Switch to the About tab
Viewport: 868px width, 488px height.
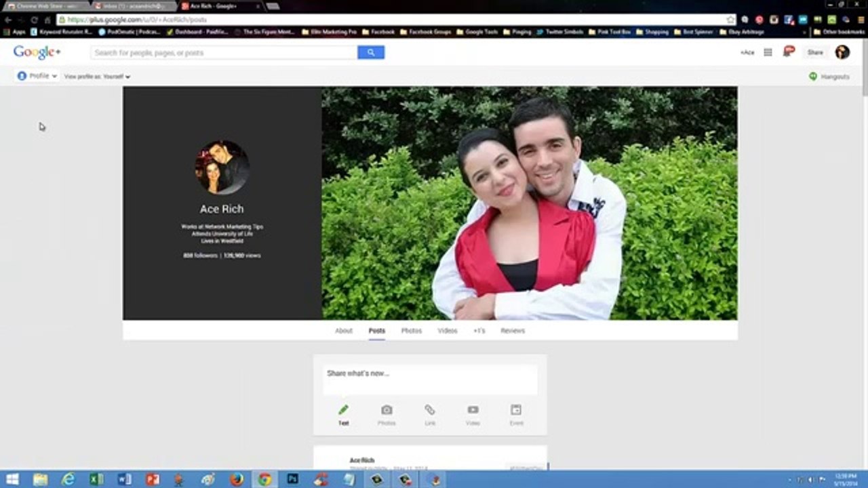[344, 331]
